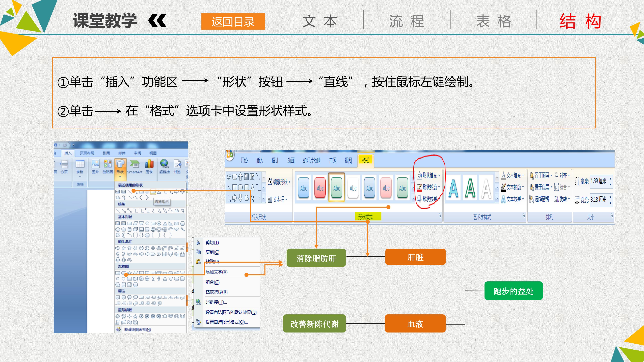Switch to the 格式 ribbon tab

365,160
